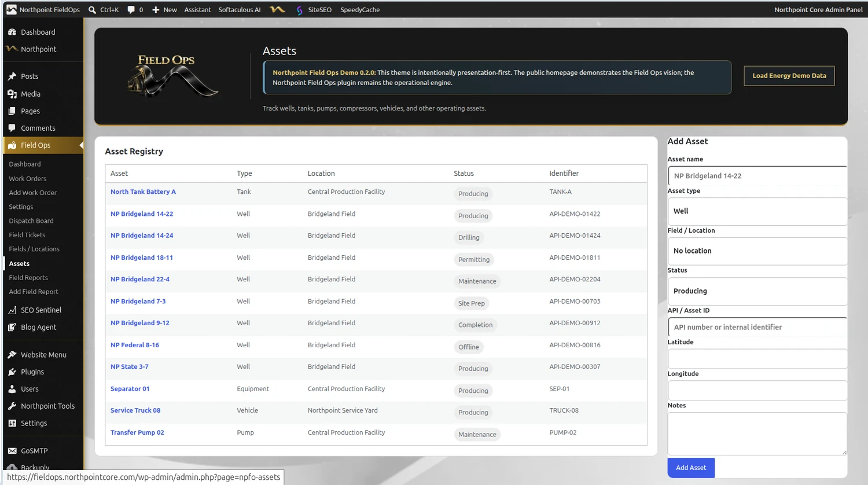Focus the Asset name input field
868x485 pixels.
[x=757, y=176]
